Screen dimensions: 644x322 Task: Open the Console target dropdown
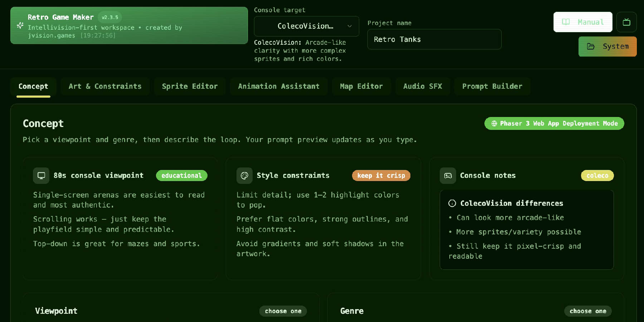[x=306, y=26]
